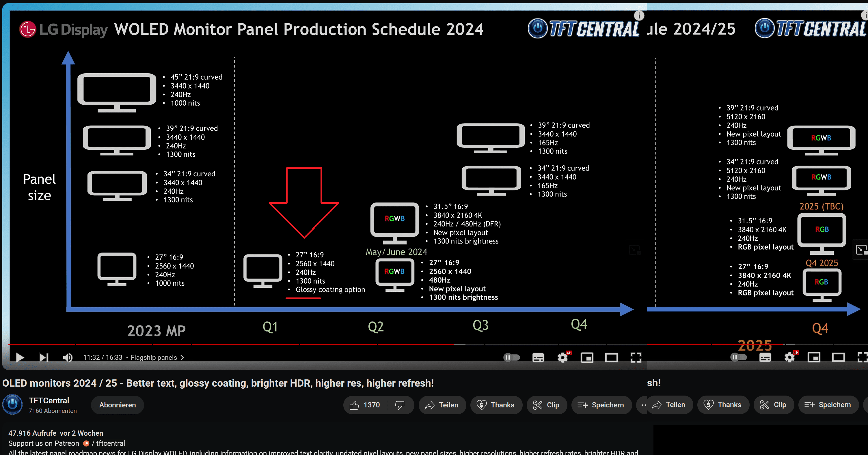Switch right player to miniplayer

[814, 357]
